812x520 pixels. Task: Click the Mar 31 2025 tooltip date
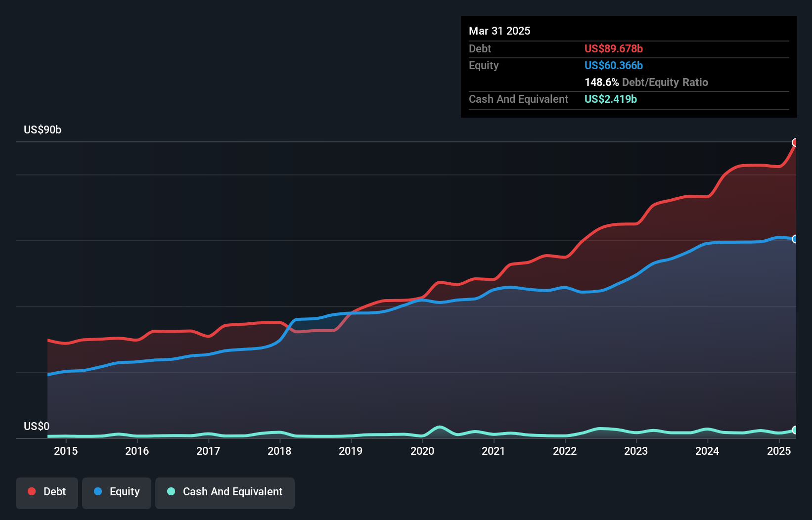pyautogui.click(x=499, y=31)
